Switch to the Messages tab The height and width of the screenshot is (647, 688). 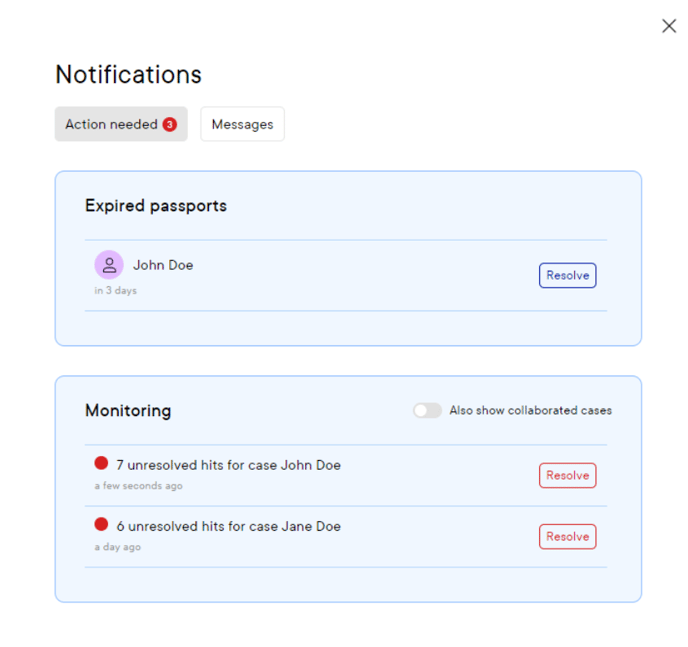tap(242, 124)
